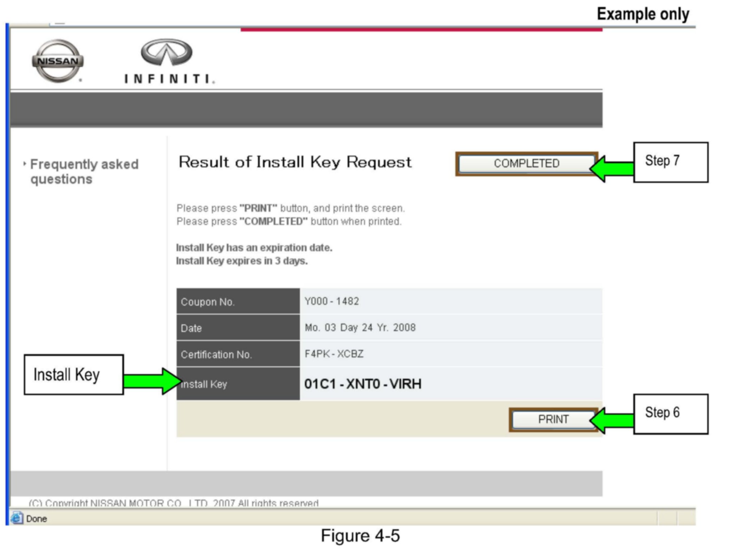Click the arrow bullet beside Frequently asked
The height and width of the screenshot is (558, 756).
pyautogui.click(x=25, y=164)
